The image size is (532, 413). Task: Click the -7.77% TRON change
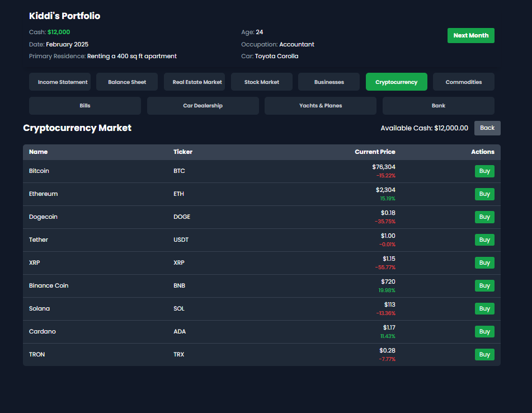click(x=387, y=359)
